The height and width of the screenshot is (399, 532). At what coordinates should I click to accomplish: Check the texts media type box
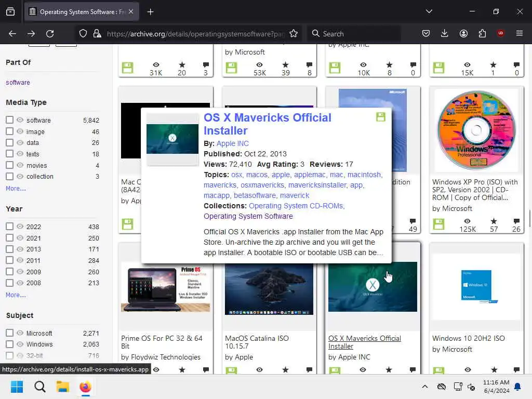click(9, 154)
